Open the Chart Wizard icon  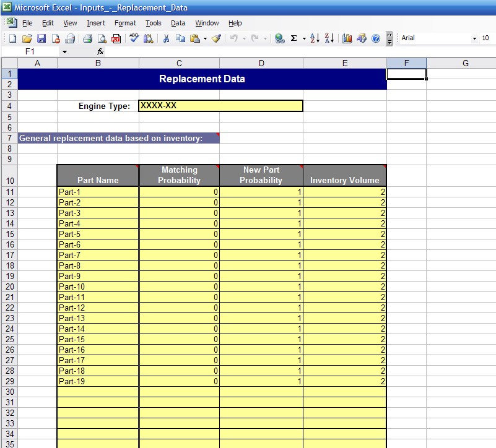pyautogui.click(x=347, y=38)
